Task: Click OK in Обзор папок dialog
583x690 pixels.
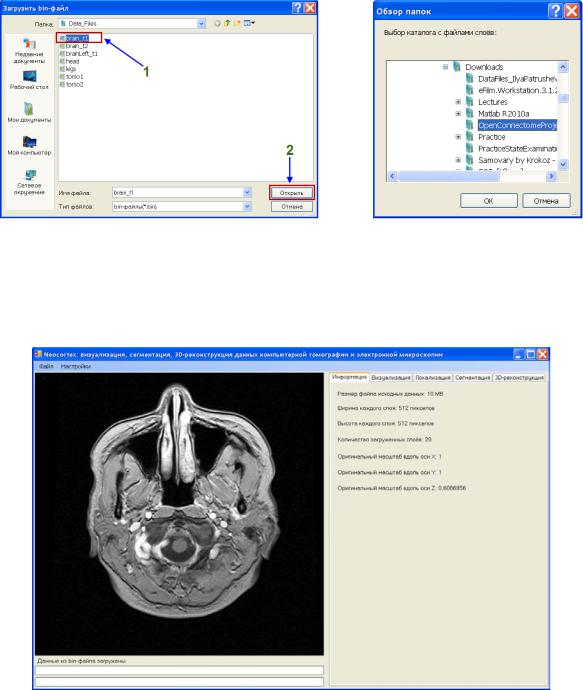Action: 488,201
